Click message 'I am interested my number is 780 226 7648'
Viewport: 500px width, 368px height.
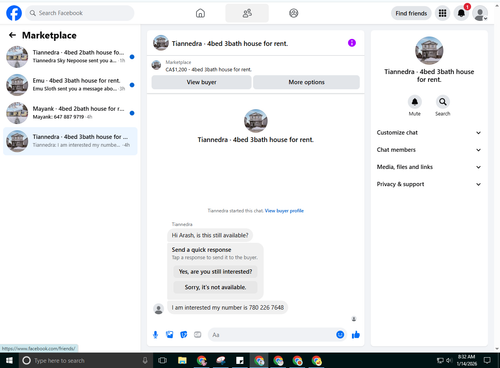228,308
